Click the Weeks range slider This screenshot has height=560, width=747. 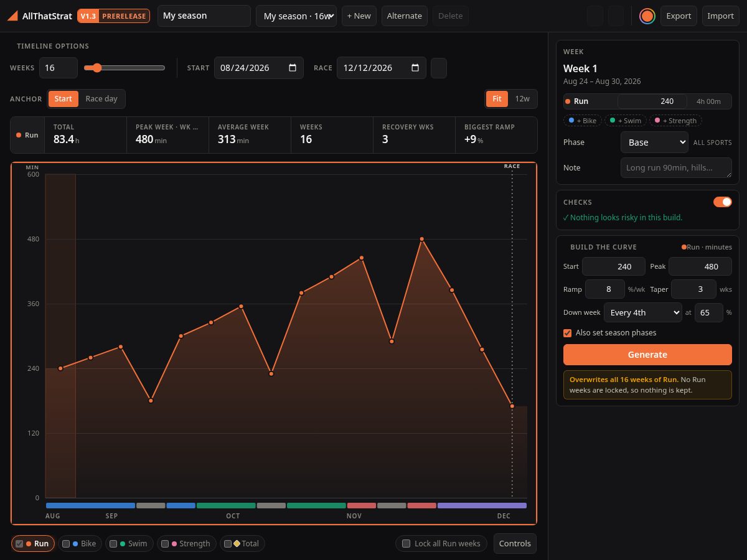click(x=125, y=68)
